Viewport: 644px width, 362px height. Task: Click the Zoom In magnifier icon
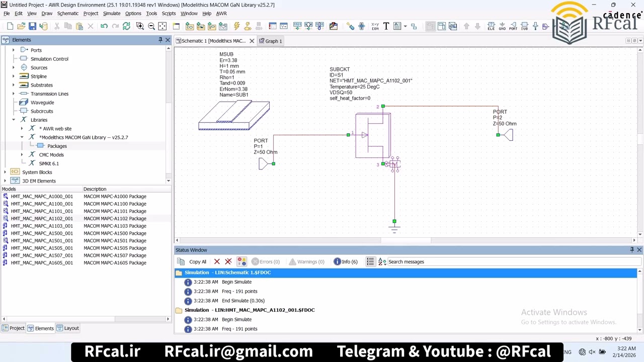pos(140,26)
